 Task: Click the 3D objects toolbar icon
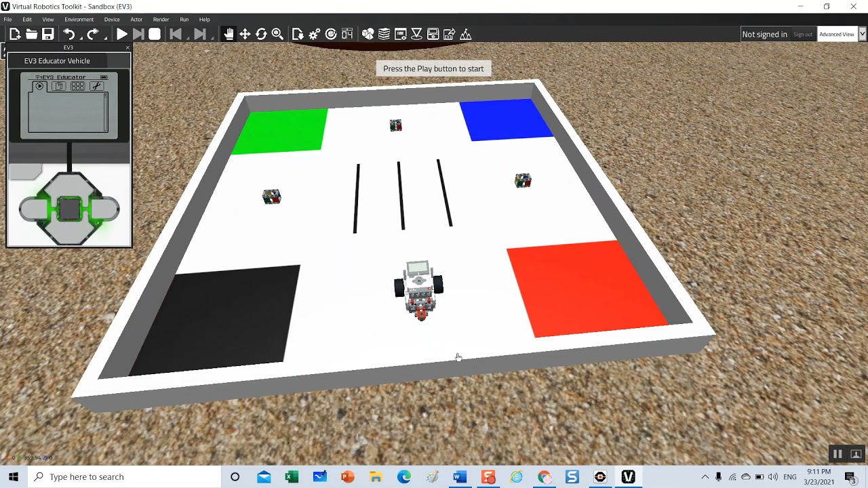(x=368, y=34)
